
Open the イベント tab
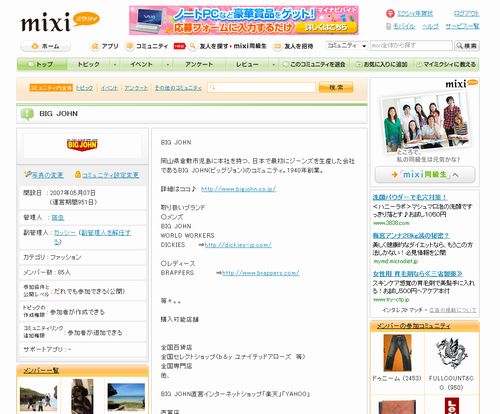[x=141, y=64]
